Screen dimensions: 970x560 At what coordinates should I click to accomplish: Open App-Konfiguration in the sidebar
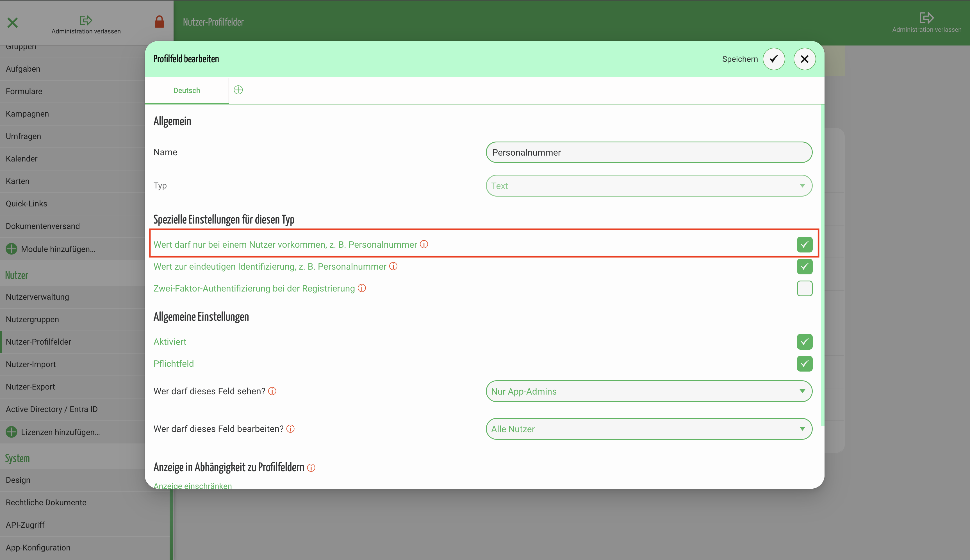coord(85,548)
